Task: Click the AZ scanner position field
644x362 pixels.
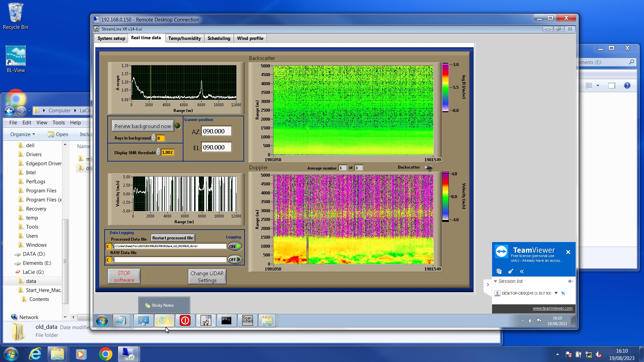Action: (216, 131)
